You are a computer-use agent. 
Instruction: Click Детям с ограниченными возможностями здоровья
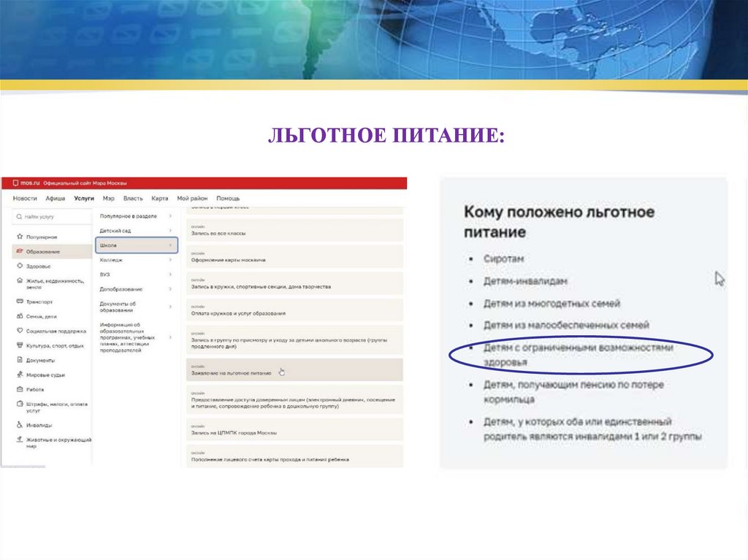(579, 355)
